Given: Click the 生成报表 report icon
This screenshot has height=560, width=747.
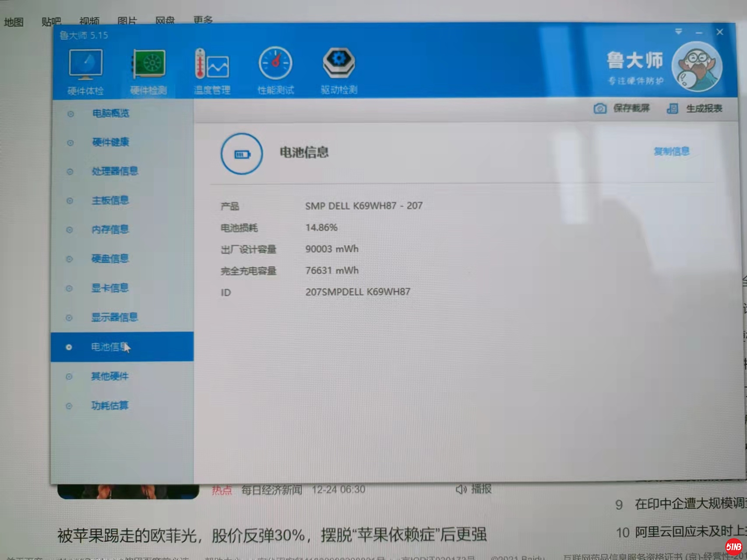Looking at the screenshot, I should (x=673, y=109).
